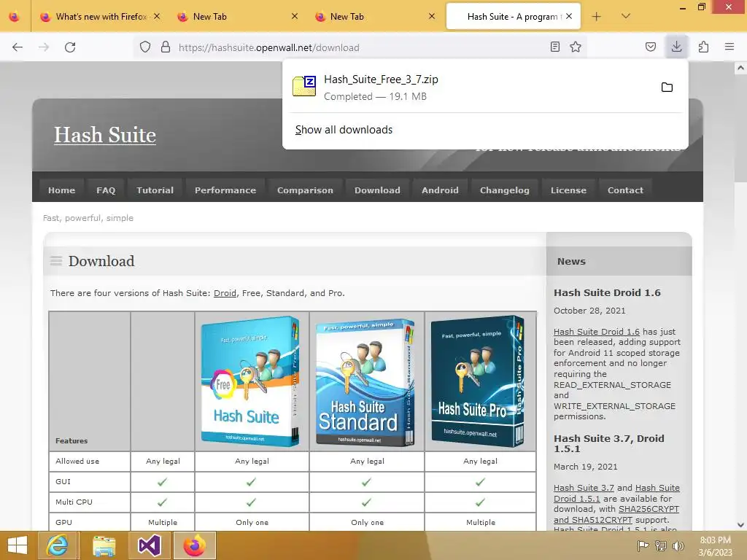Switch to What's new with Firefox tab
The height and width of the screenshot is (560, 747).
[x=98, y=17]
